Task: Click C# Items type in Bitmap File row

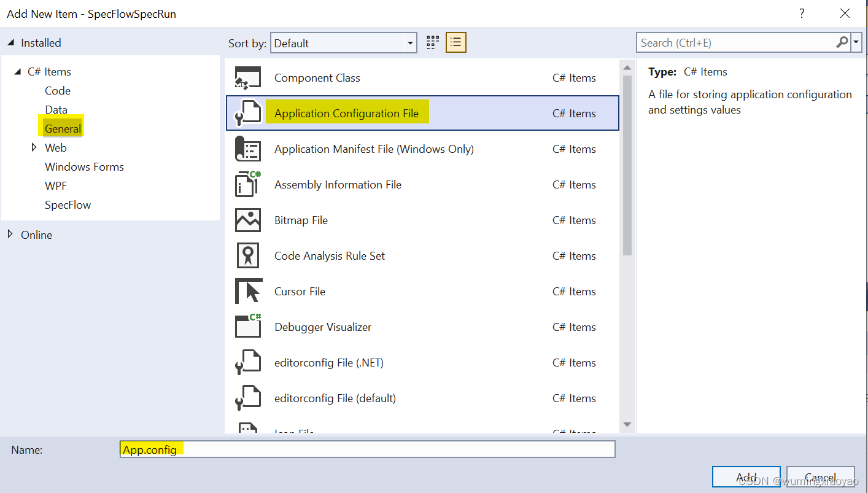Action: (x=574, y=220)
